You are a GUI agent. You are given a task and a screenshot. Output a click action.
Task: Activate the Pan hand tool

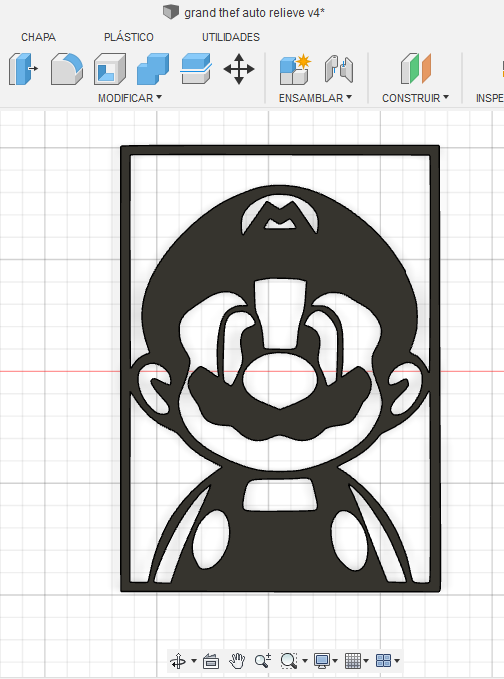click(237, 661)
